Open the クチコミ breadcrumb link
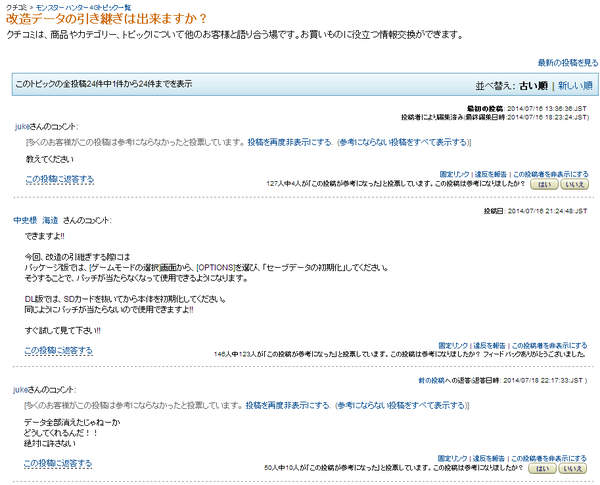Viewport: 600px width, 485px height. click(16, 7)
